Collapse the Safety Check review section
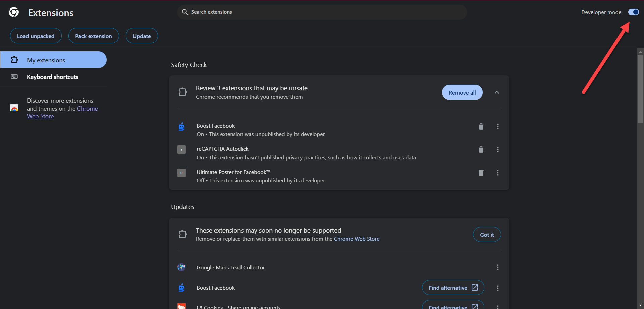 (x=497, y=92)
